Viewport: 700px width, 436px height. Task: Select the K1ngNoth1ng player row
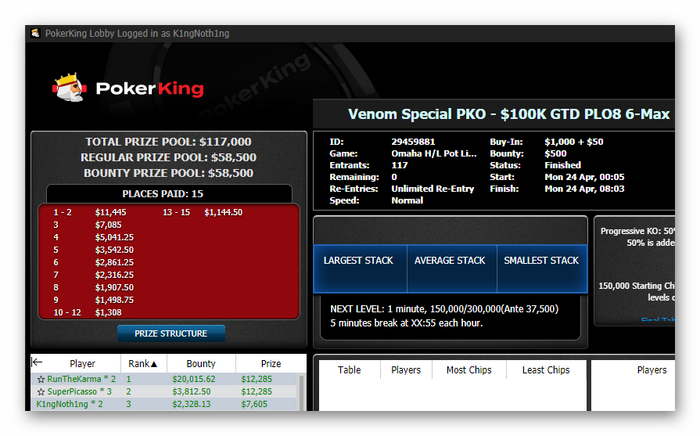pyautogui.click(x=164, y=404)
